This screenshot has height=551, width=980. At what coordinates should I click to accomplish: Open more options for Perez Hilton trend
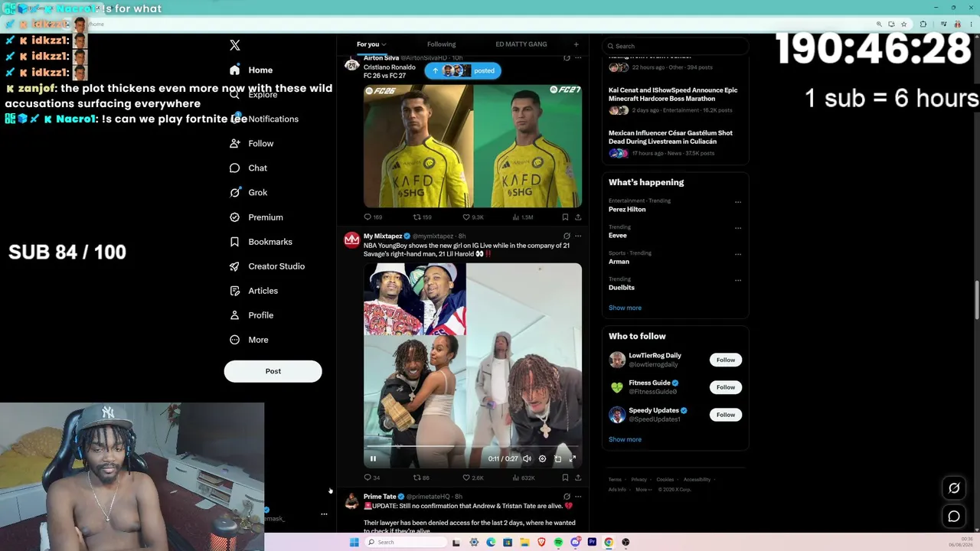click(x=738, y=202)
